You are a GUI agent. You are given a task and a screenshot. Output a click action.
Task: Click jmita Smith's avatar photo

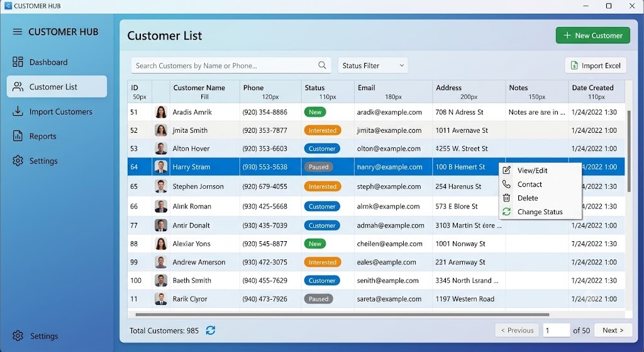click(160, 130)
